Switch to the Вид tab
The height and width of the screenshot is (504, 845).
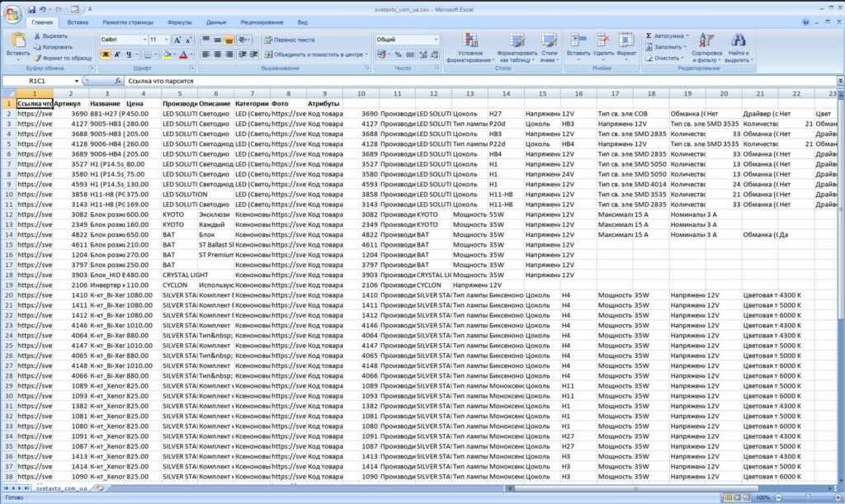303,22
